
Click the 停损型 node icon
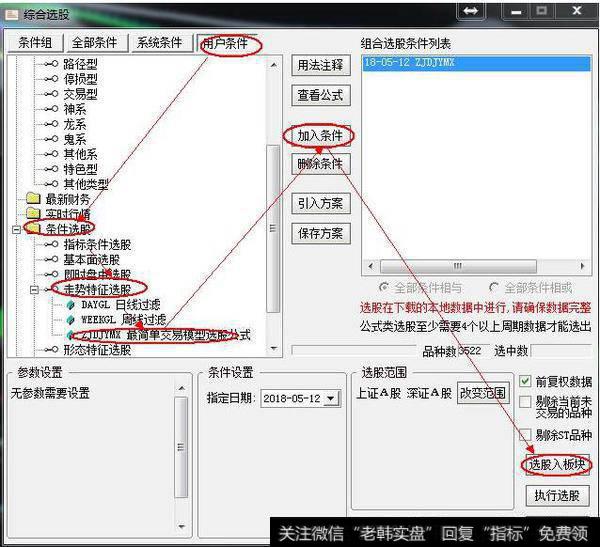coord(51,79)
